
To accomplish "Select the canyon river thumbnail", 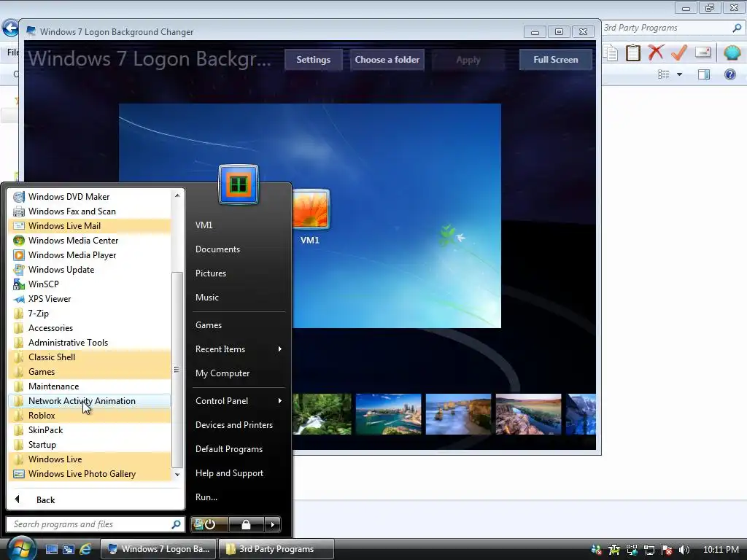I will 528,414.
